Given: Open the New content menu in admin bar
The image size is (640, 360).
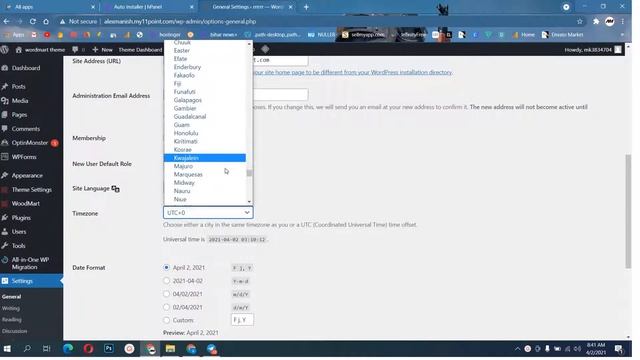Looking at the screenshot, I should pos(102,49).
